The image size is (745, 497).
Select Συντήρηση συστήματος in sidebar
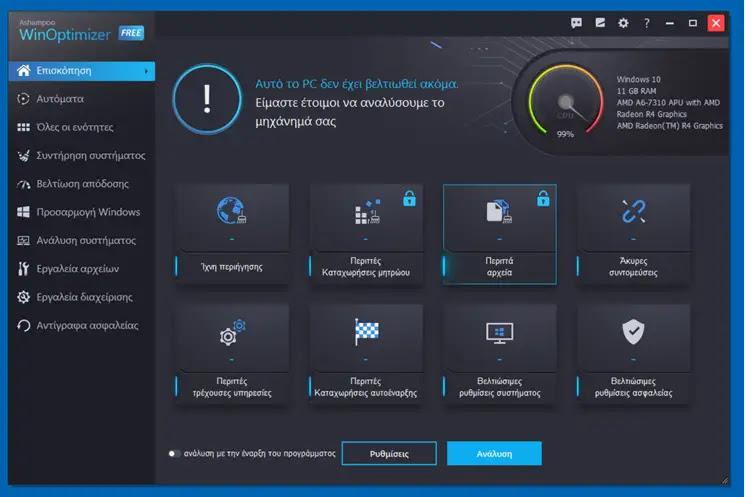point(82,155)
